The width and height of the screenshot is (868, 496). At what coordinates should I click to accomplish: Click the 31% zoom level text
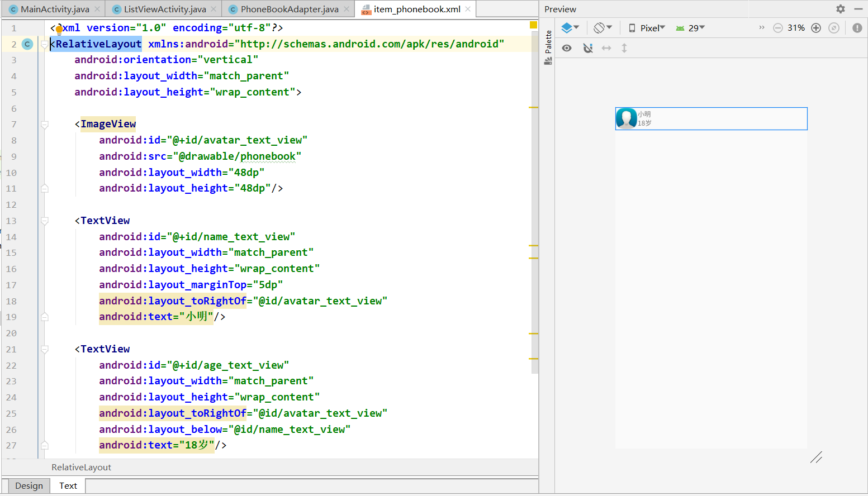796,28
